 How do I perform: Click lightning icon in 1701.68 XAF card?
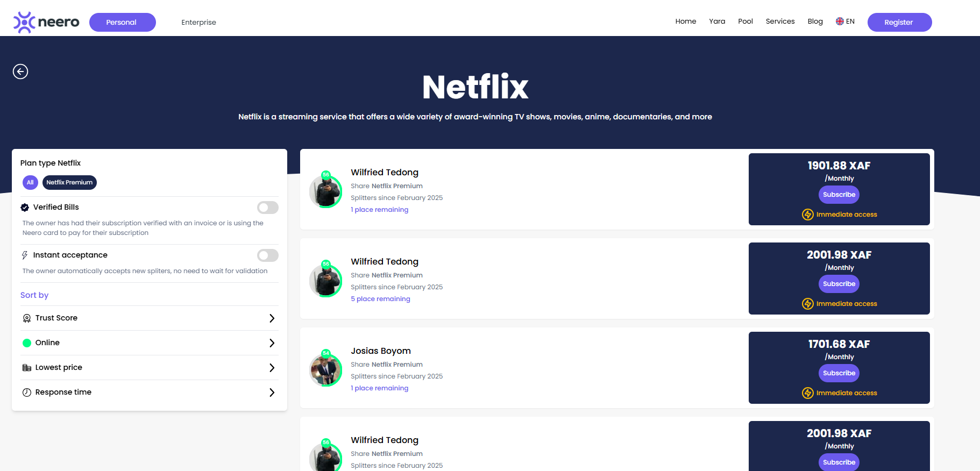click(808, 393)
